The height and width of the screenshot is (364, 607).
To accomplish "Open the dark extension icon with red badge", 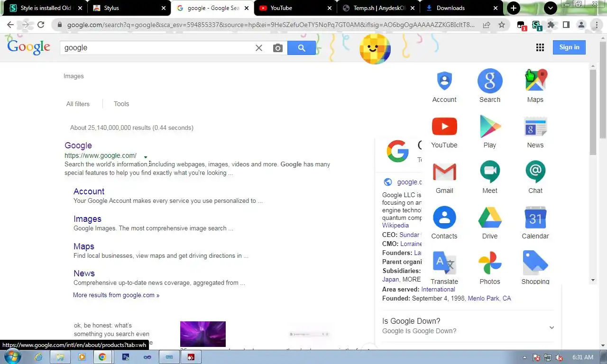I will [521, 25].
